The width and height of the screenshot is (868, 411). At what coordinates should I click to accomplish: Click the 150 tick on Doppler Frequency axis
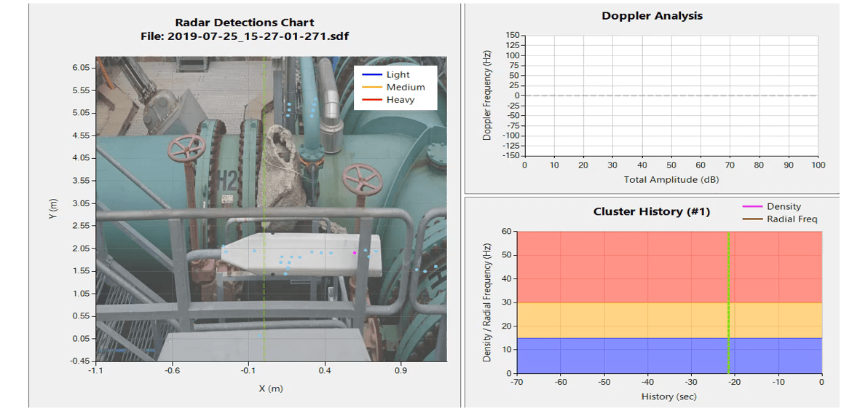(512, 36)
